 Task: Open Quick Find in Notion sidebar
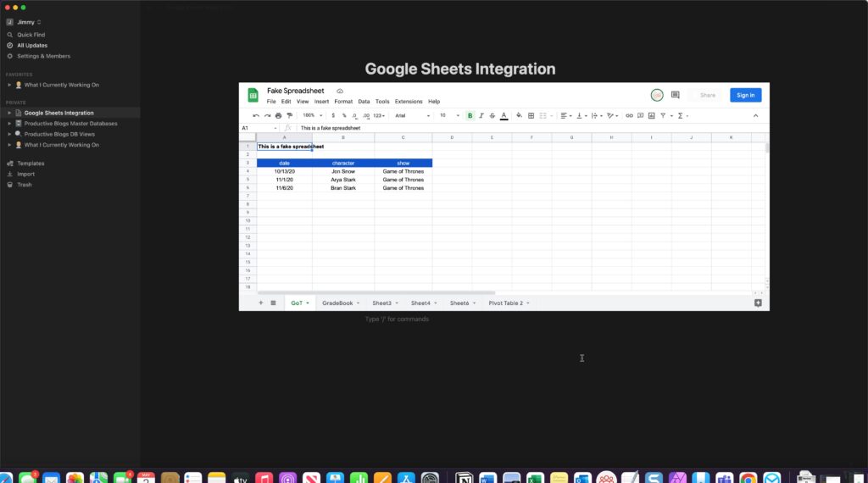31,35
